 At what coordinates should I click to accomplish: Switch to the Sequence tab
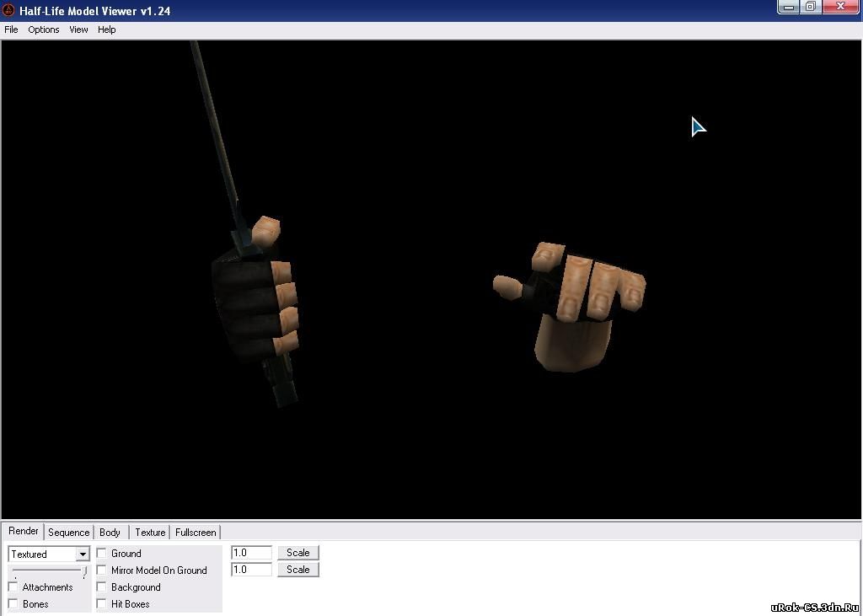click(69, 533)
